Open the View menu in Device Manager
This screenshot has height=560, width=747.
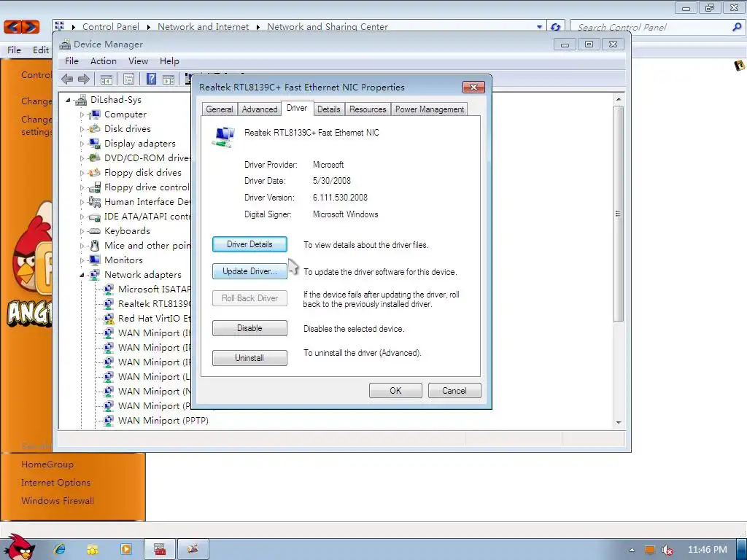click(138, 61)
